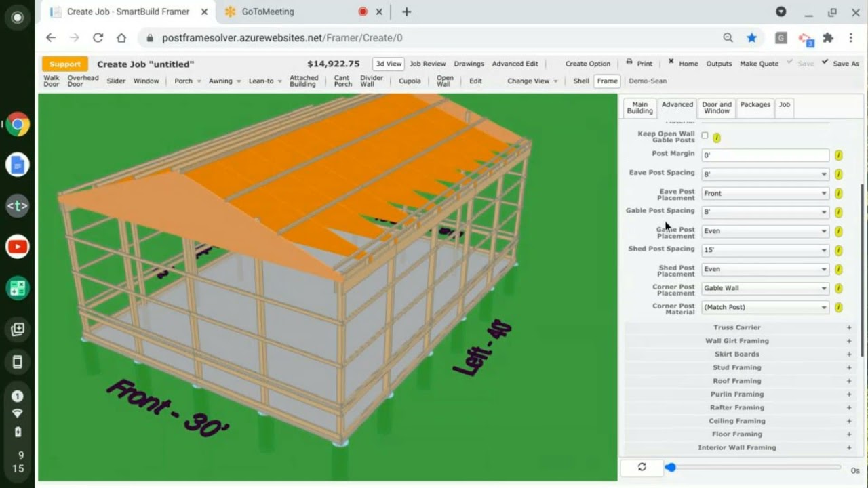Open the Job Review view
Screen dimensions: 868x488
(x=428, y=64)
